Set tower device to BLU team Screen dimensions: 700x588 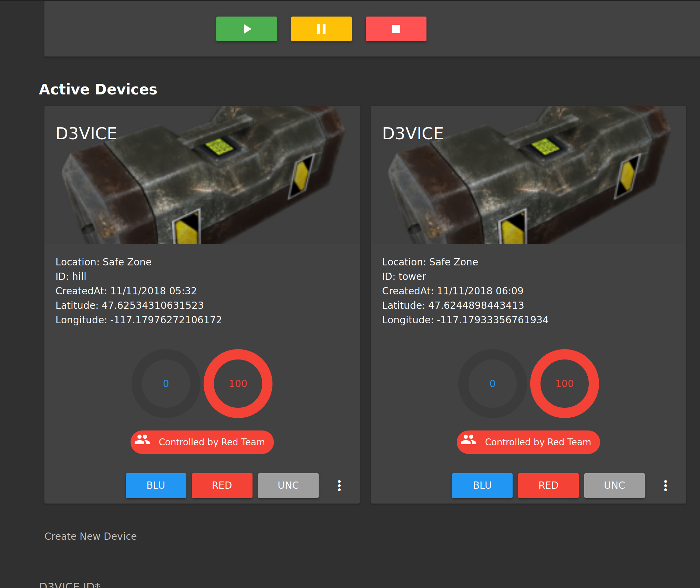482,485
